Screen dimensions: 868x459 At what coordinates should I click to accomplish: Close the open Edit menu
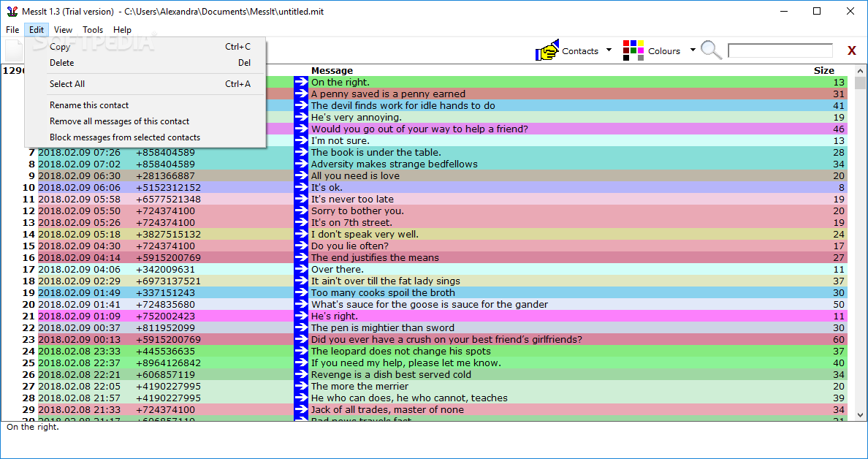(x=37, y=30)
